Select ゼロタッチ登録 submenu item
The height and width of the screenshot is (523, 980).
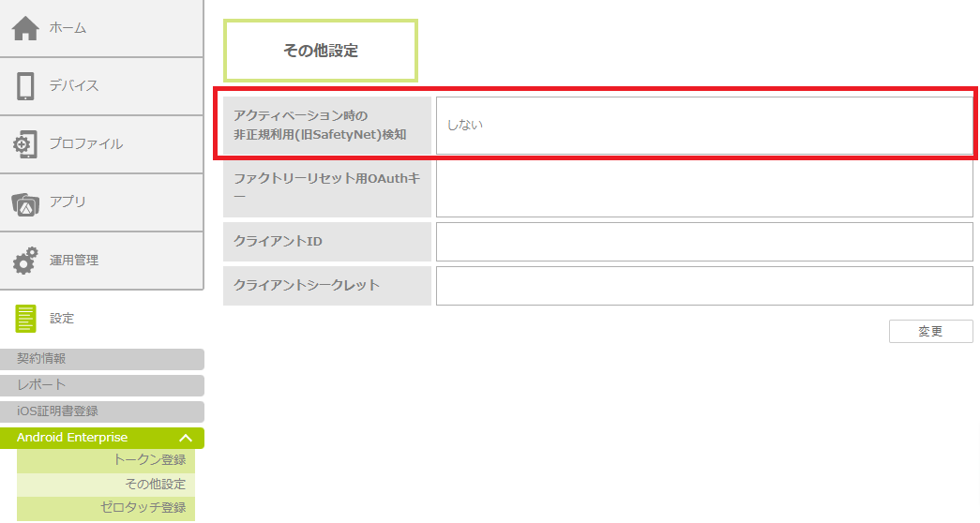(x=143, y=508)
